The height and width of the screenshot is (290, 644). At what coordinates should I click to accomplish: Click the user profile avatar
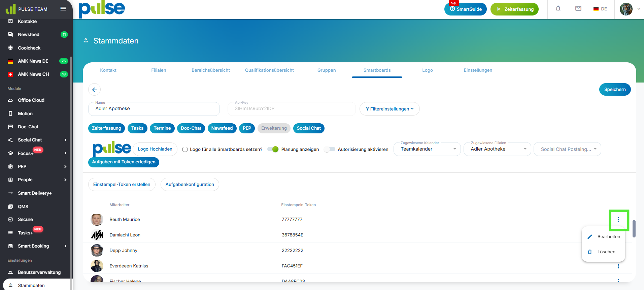(626, 9)
